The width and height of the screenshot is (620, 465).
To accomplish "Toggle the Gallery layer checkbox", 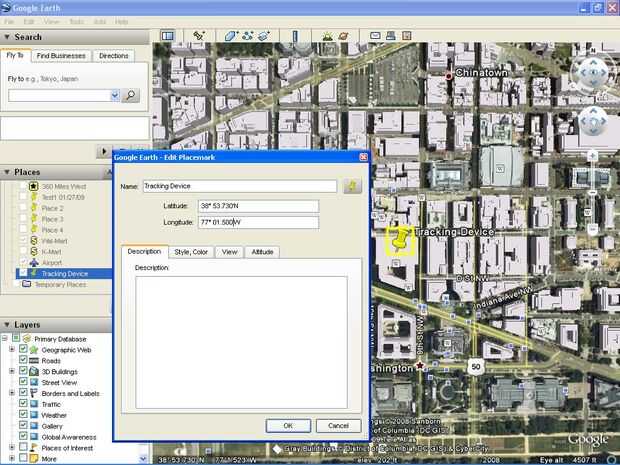I will point(23,425).
